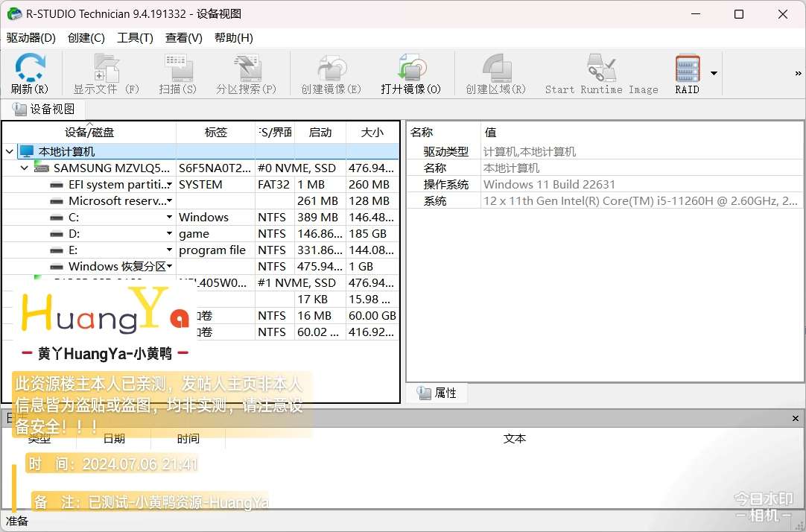The image size is (806, 532).
Task: Switch to the 设备视图 tab
Action: [44, 109]
